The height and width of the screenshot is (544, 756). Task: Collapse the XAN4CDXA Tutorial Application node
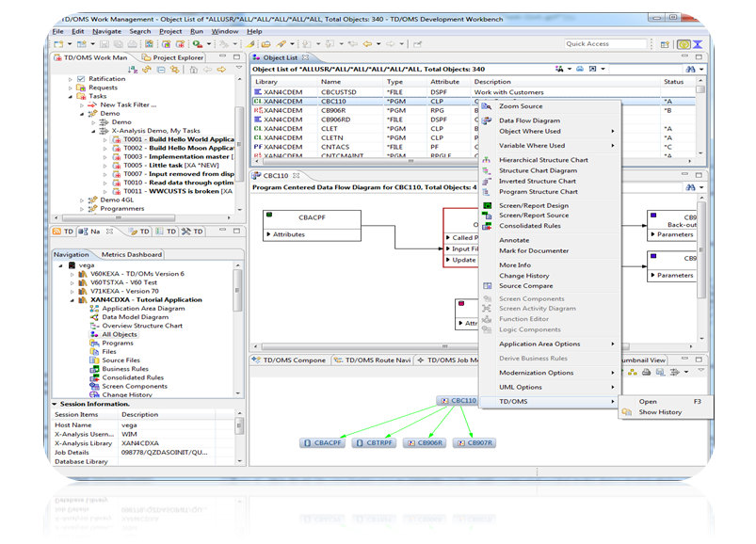[x=72, y=300]
